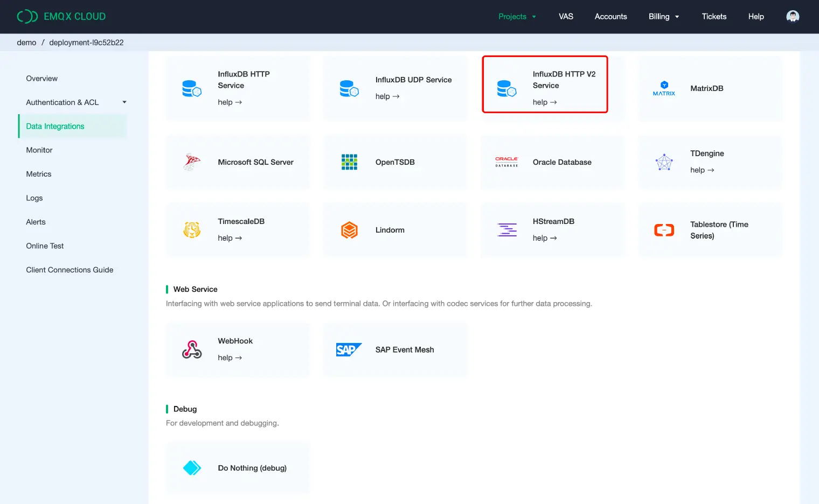
Task: Click the InfluxDB HTTP V2 Service icon
Action: point(506,88)
